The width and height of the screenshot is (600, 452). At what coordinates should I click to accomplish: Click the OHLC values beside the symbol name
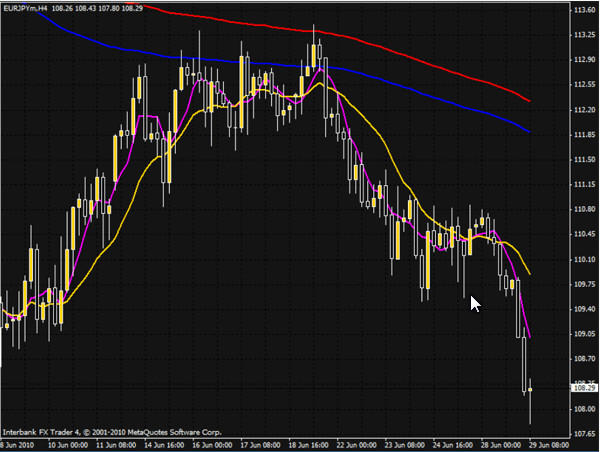(94, 8)
